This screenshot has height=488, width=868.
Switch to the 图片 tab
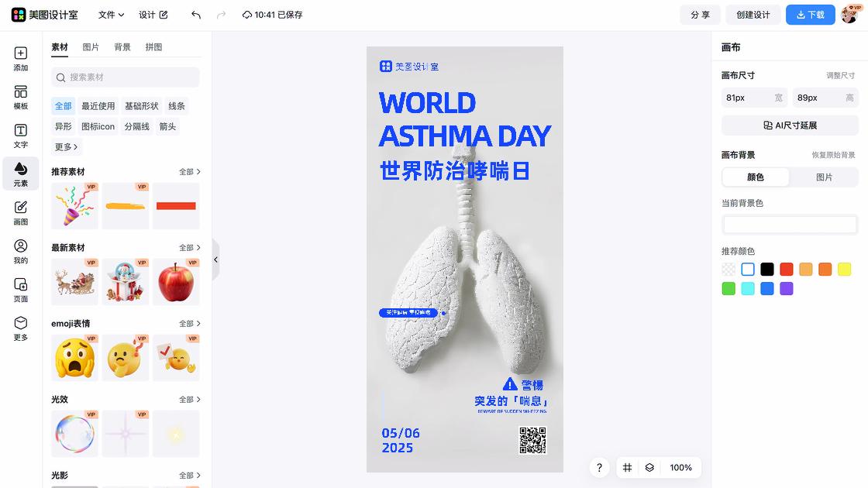(x=91, y=47)
